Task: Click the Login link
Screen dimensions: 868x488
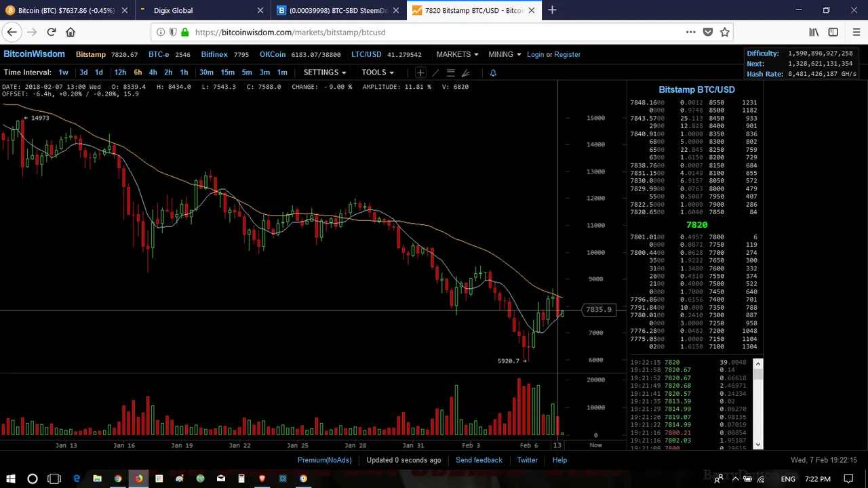Action: (535, 54)
